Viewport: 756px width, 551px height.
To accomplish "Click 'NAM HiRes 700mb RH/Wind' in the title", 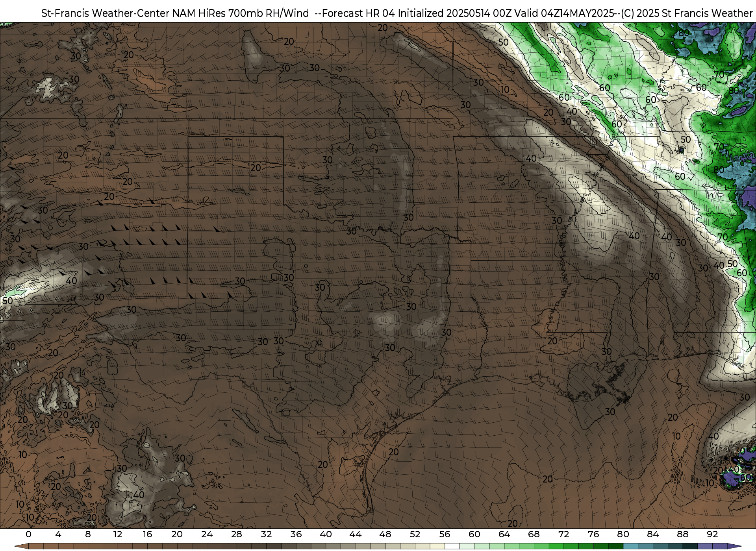I will tap(241, 13).
